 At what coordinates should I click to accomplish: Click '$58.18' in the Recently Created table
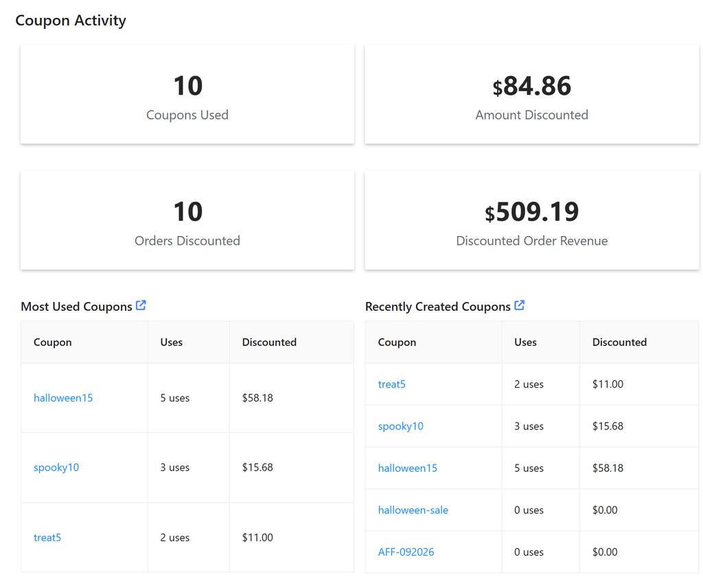coord(608,468)
